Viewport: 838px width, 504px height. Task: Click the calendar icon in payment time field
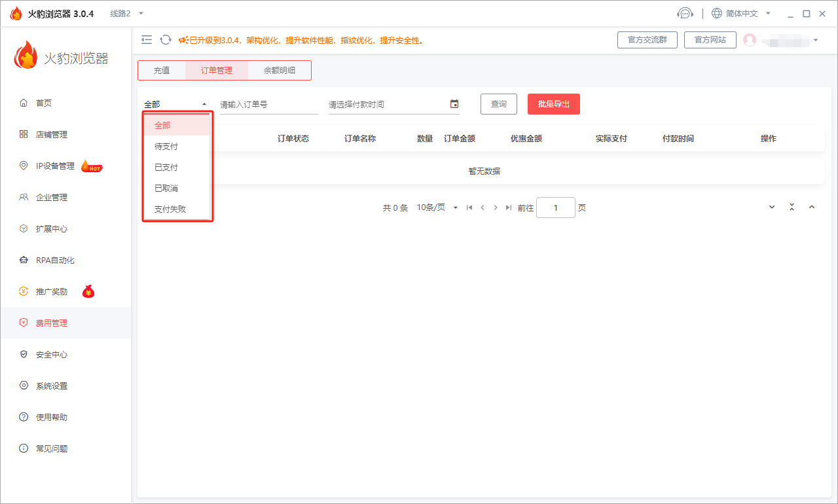pos(454,104)
